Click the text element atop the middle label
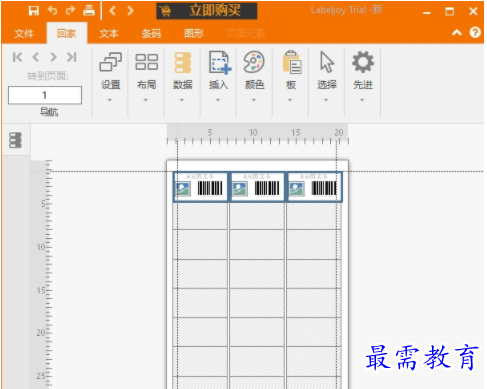Viewport: 487px width, 389px height. 257,176
